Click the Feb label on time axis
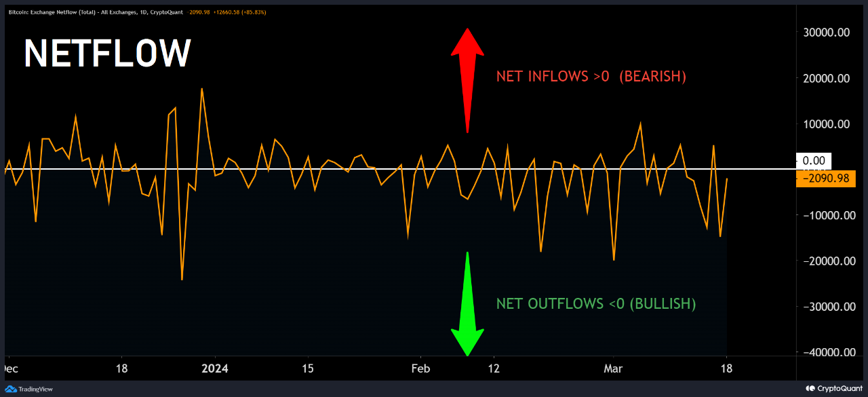The width and height of the screenshot is (868, 397). point(420,368)
